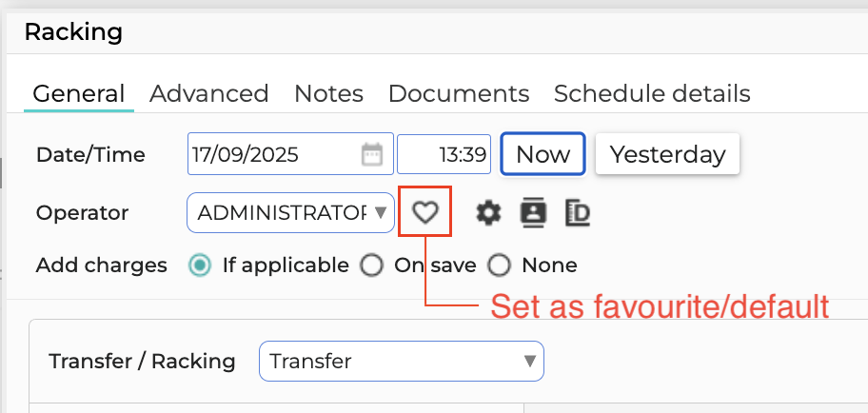This screenshot has width=868, height=413.
Task: Open the Transfer / Racking dropdown
Action: click(402, 361)
